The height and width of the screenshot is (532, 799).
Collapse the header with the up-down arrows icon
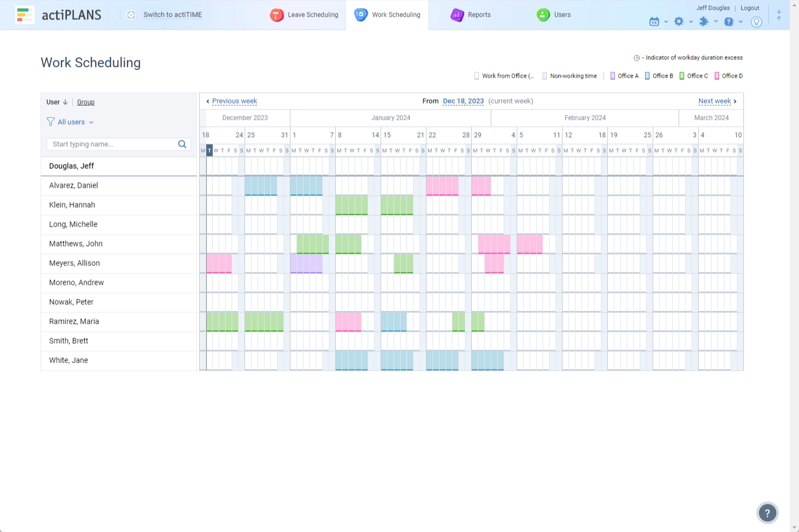point(778,15)
